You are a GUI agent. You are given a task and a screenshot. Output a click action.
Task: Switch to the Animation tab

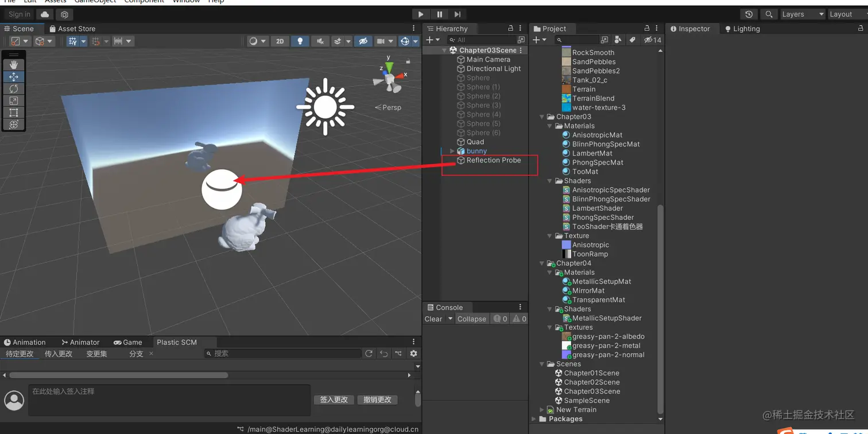coord(25,342)
